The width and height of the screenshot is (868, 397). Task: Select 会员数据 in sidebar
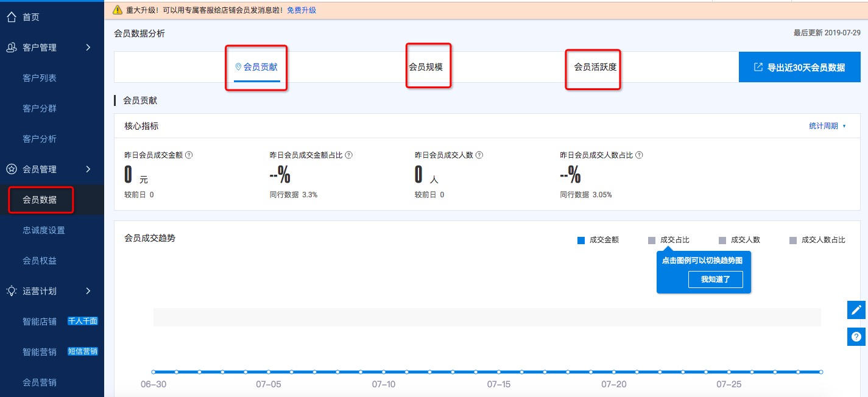click(40, 200)
